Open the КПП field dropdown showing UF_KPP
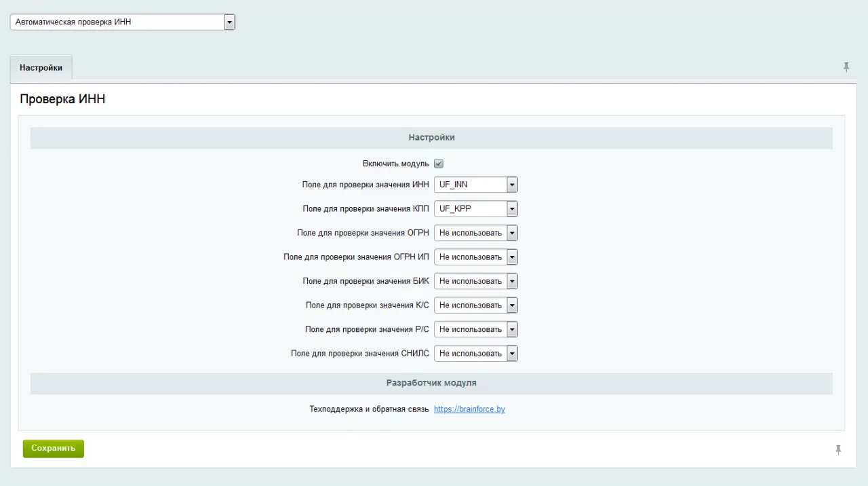Screen dimensions: 868x486 pos(475,209)
